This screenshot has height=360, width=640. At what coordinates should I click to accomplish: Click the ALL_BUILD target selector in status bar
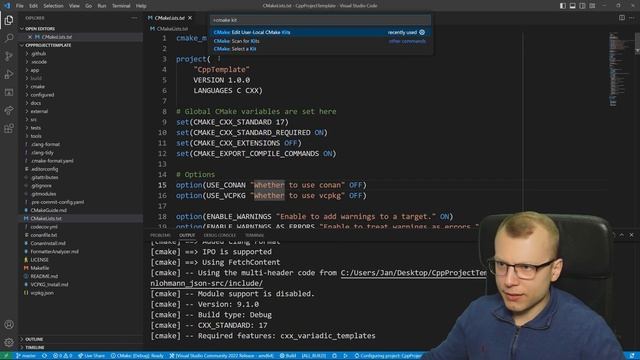point(313,356)
